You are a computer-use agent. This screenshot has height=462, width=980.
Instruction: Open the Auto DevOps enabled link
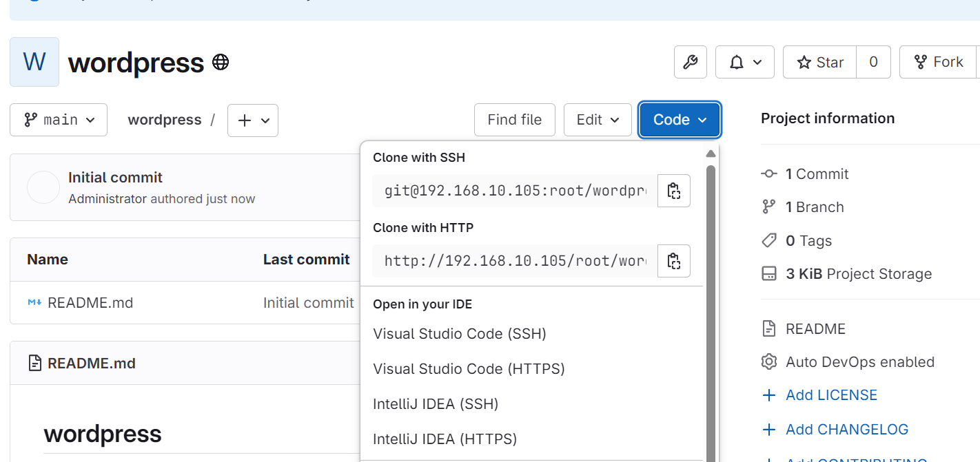coord(860,362)
